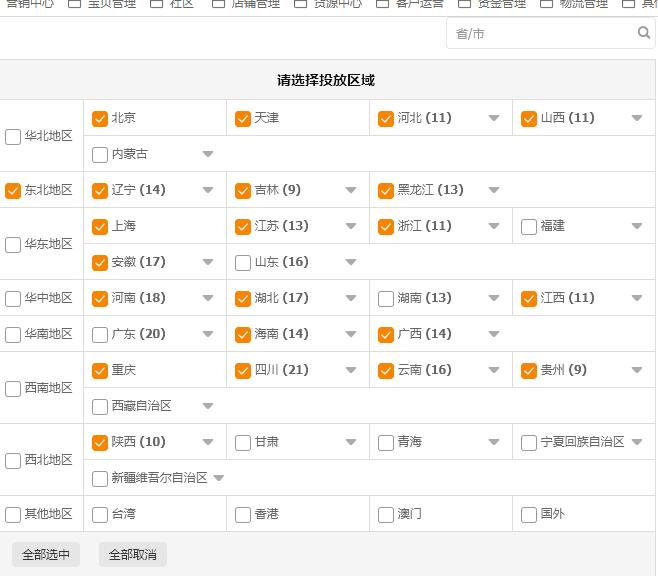Screen dimensions: 658x576
Task: Expand the 贵州 (9) dropdown arrow
Action: (x=637, y=370)
